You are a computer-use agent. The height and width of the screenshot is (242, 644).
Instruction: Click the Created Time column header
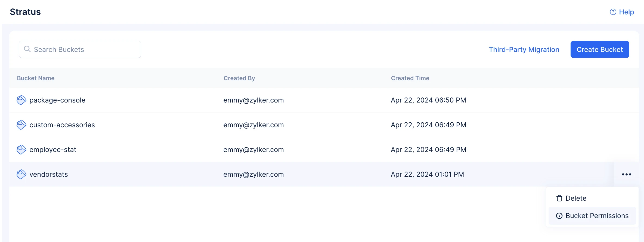410,78
